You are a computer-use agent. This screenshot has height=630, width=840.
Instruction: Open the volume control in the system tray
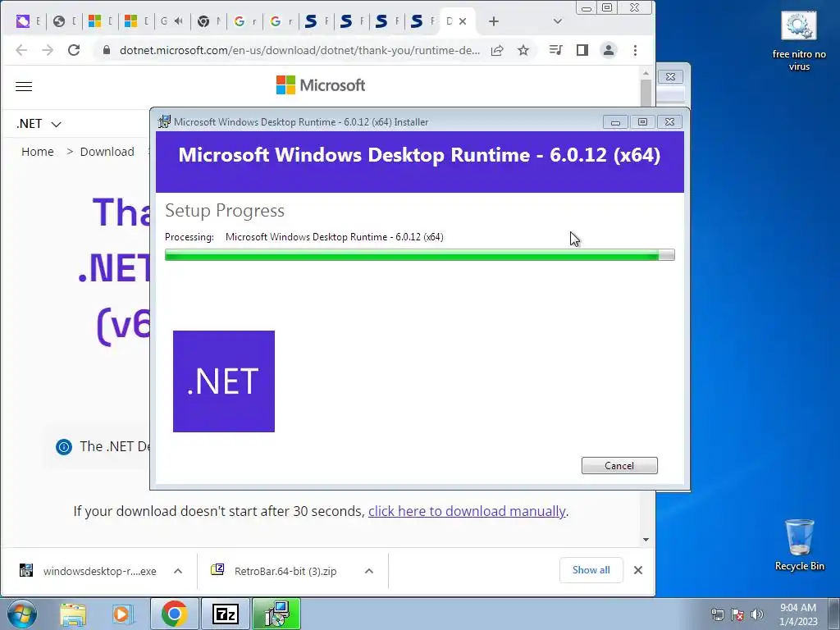pos(757,614)
